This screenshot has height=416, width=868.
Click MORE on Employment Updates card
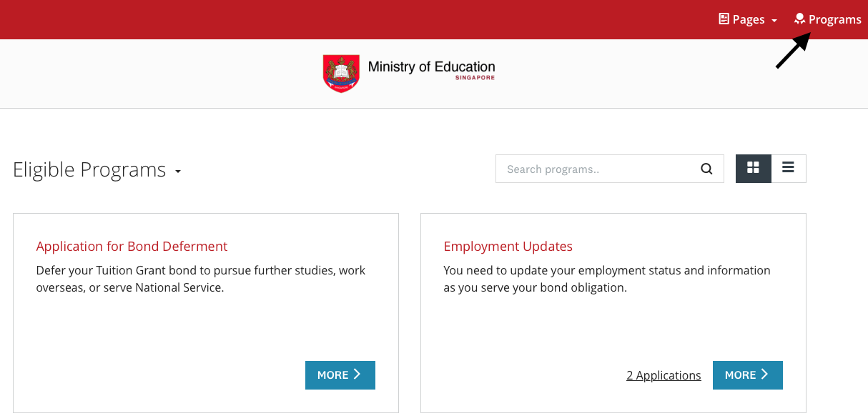tap(747, 375)
